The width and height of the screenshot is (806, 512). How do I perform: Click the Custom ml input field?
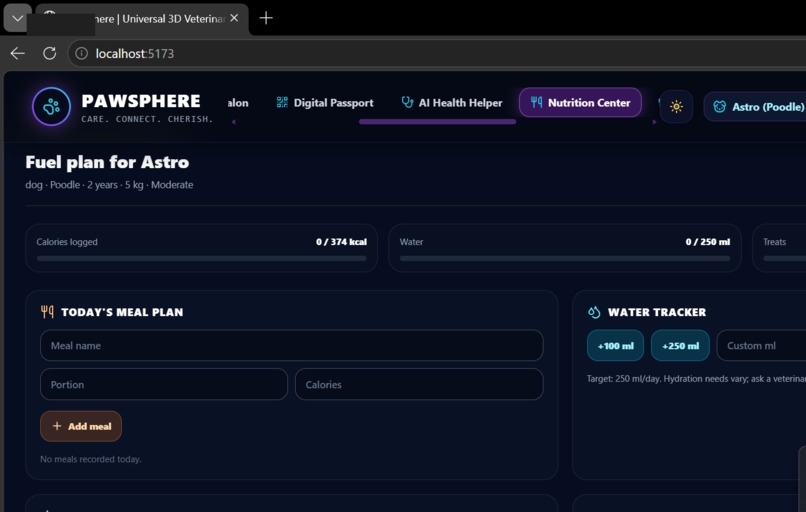click(761, 346)
